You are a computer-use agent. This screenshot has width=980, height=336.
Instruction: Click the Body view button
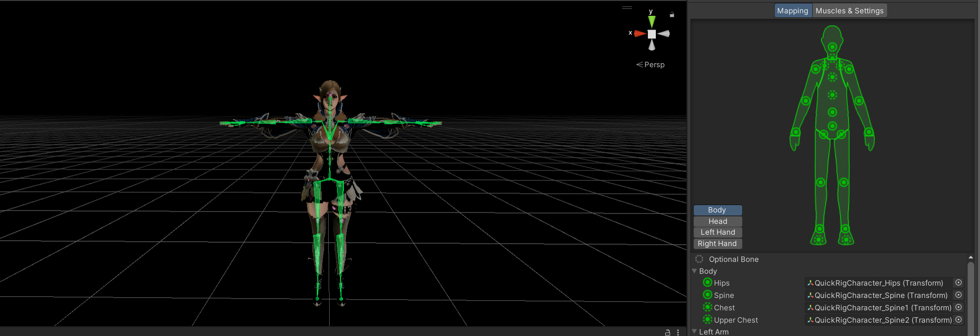717,210
